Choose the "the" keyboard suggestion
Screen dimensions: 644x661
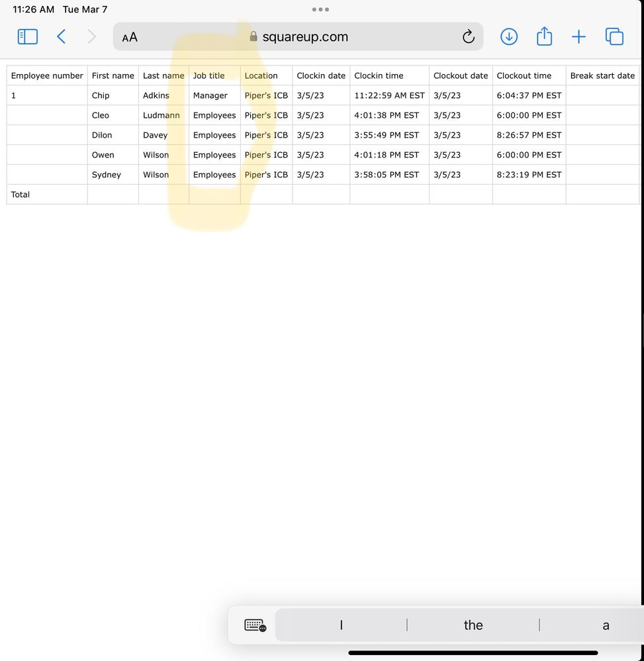[473, 625]
